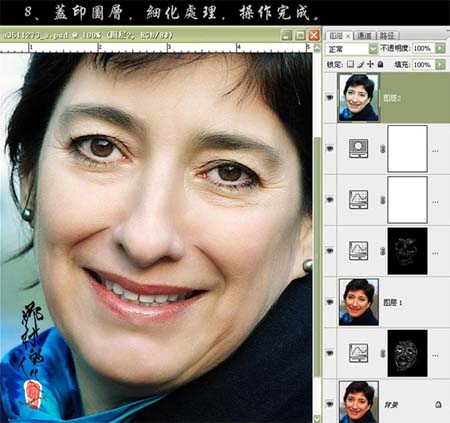Select circle adjustment icon below 图层 2
450x423 pixels.
tap(358, 148)
